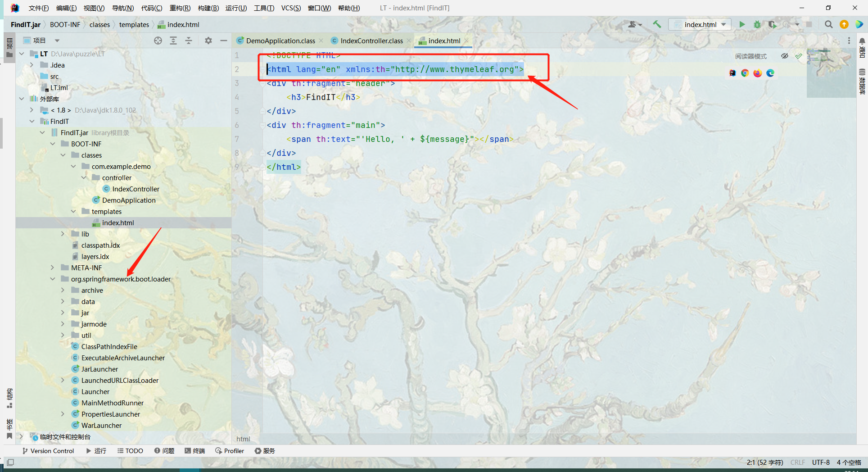Viewport: 868px width, 472px height.
Task: Open the 构建(B) menu
Action: (x=208, y=8)
